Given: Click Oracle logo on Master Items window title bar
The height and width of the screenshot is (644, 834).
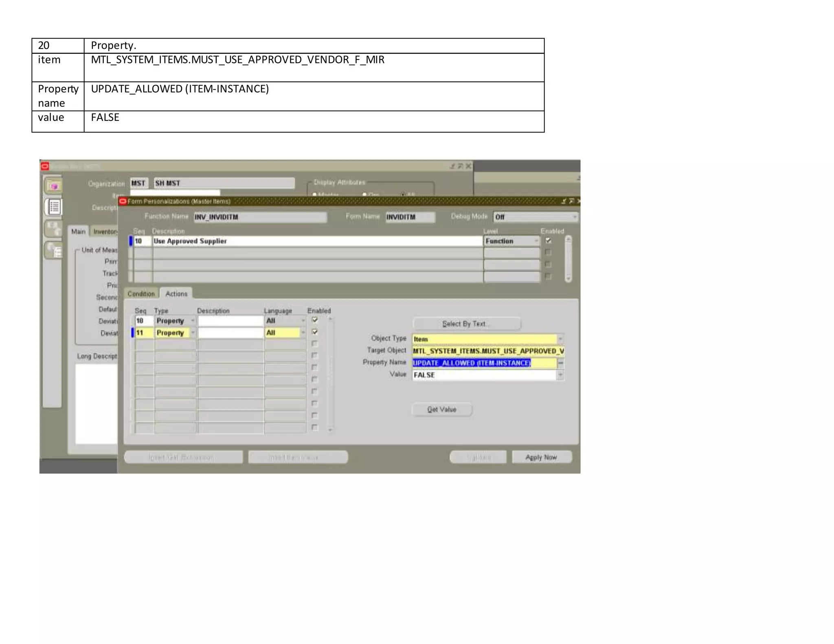Looking at the screenshot, I should coord(45,166).
